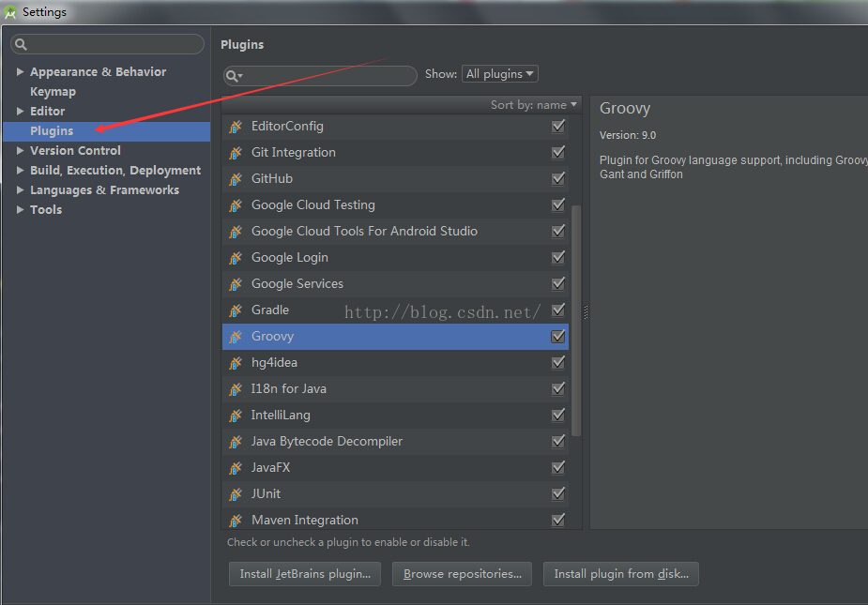Click the EditorConfig plugin icon
The width and height of the screenshot is (868, 605).
pos(236,127)
